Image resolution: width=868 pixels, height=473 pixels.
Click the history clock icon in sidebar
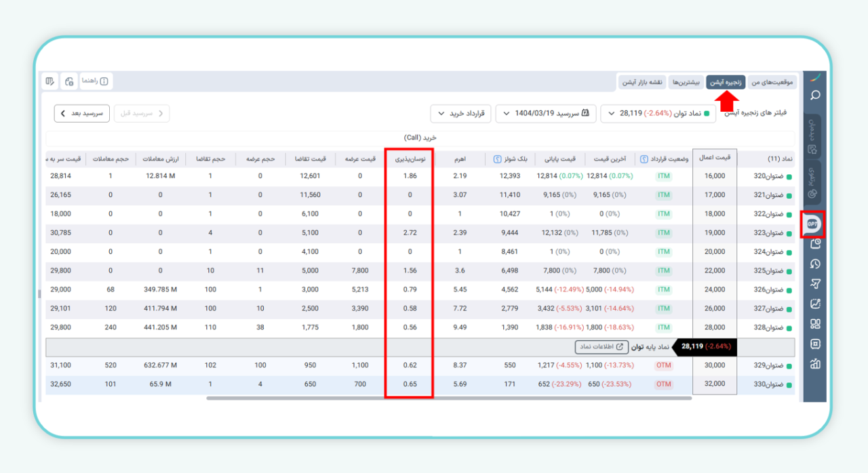815,264
